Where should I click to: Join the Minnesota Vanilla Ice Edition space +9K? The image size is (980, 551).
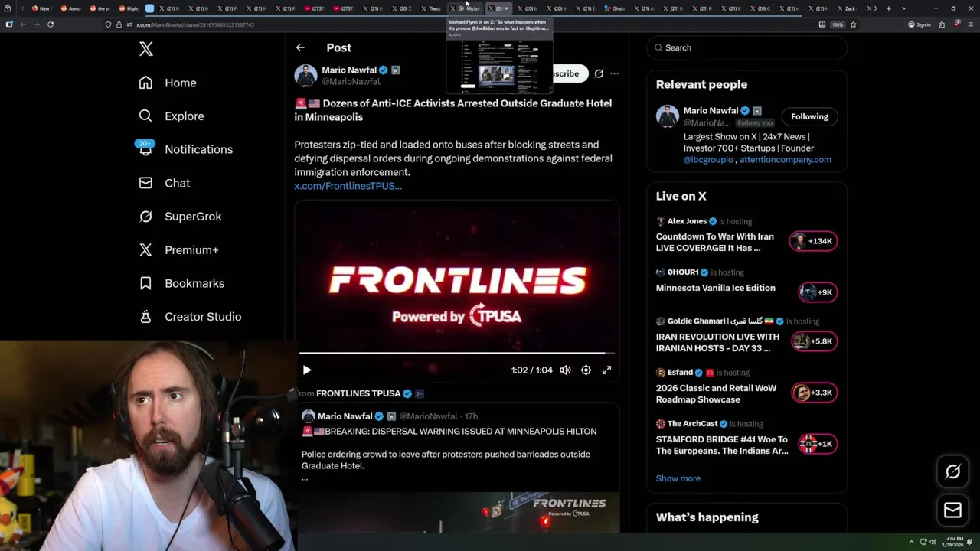818,292
